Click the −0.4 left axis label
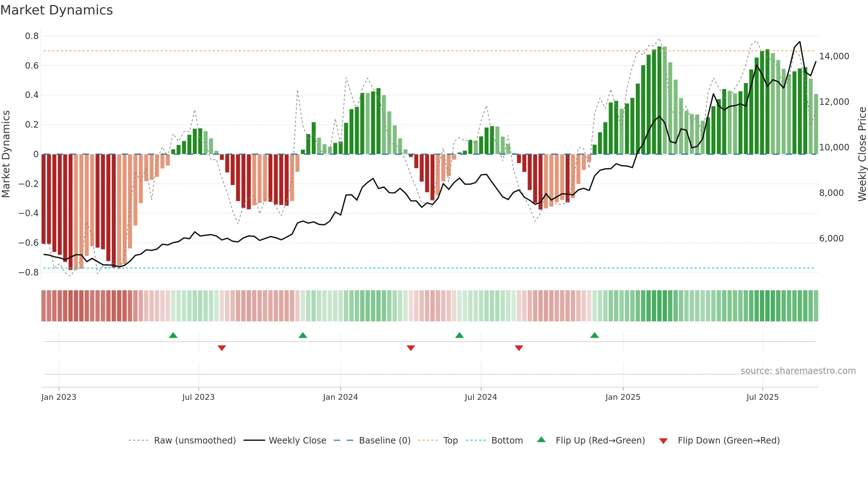The image size is (868, 488). tap(29, 213)
